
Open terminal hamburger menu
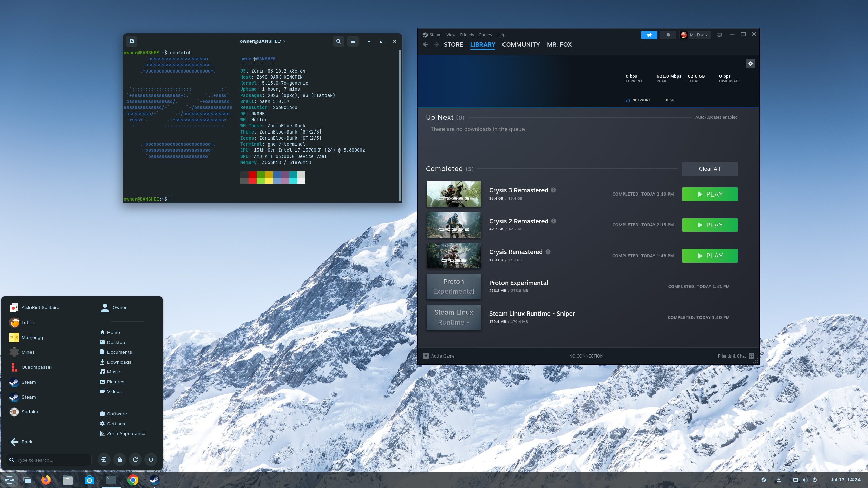[x=353, y=41]
